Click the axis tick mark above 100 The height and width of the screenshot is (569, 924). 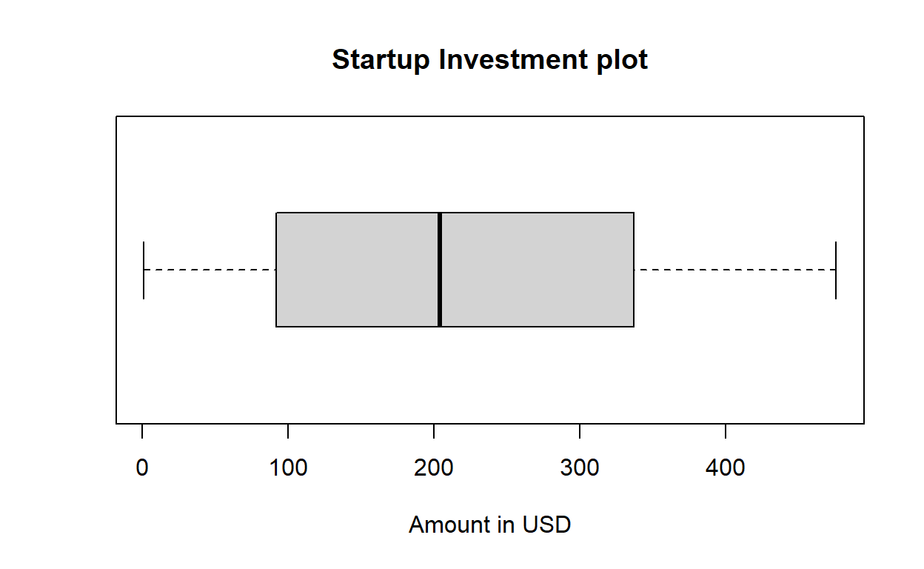point(288,430)
